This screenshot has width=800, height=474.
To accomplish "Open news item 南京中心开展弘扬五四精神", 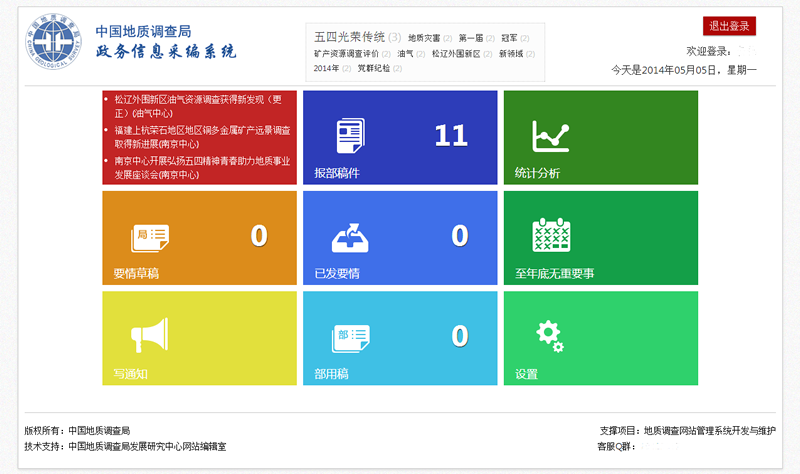I will 202,167.
